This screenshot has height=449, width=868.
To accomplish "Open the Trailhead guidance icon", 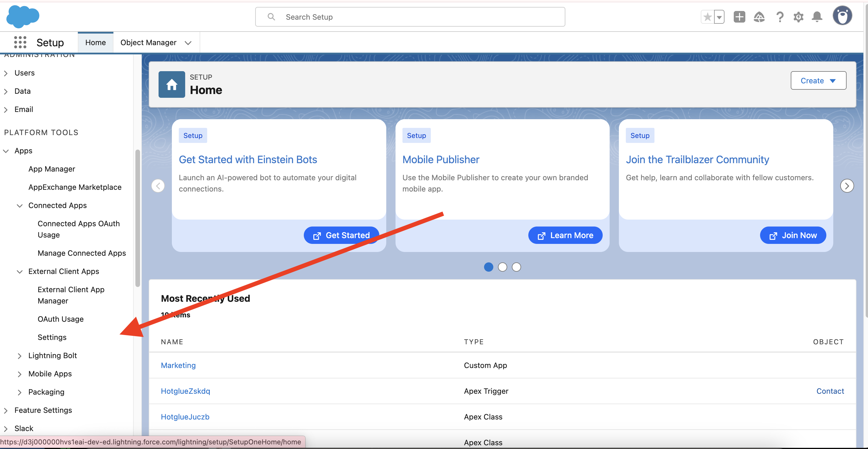I will coord(759,17).
